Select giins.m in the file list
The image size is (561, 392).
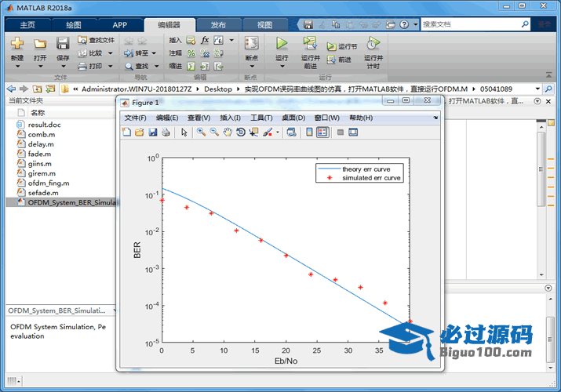click(x=40, y=164)
